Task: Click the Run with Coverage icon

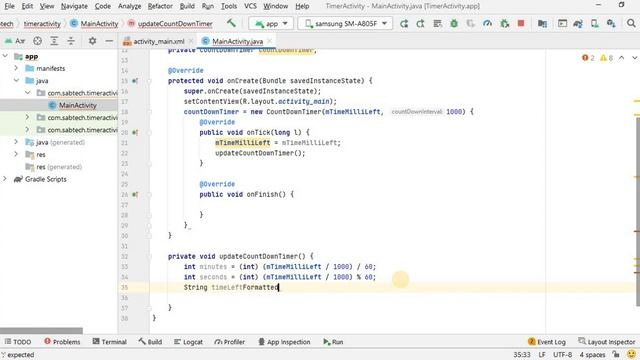Action: click(471, 24)
